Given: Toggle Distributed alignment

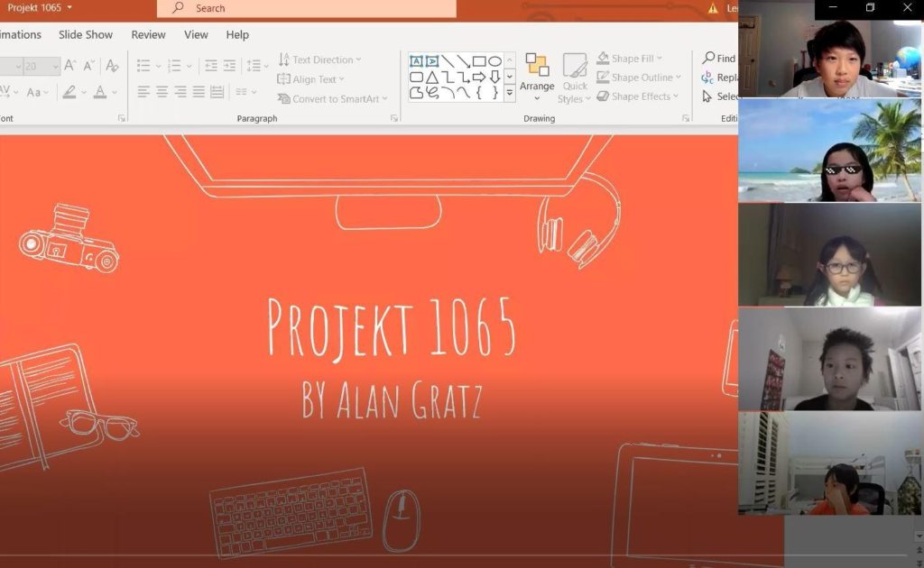Looking at the screenshot, I should (217, 92).
